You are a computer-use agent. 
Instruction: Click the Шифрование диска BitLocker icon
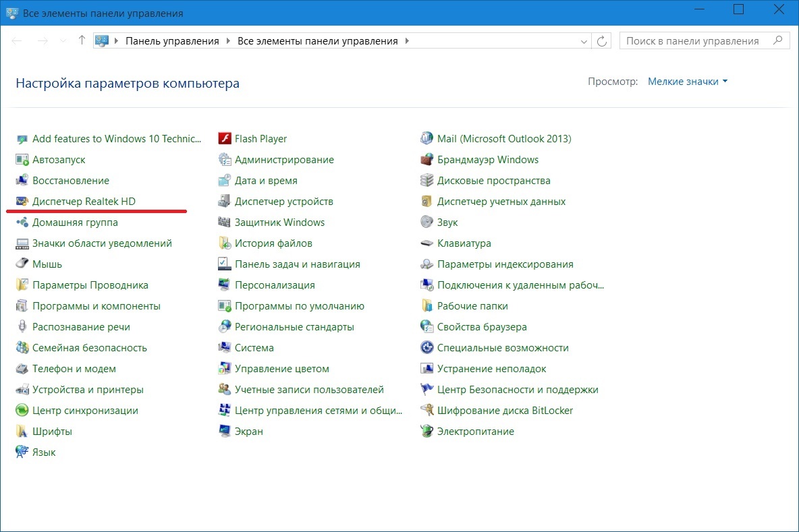426,411
